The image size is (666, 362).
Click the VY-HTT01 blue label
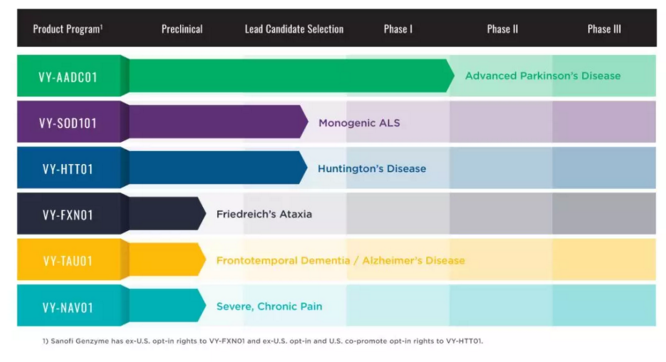coord(68,169)
